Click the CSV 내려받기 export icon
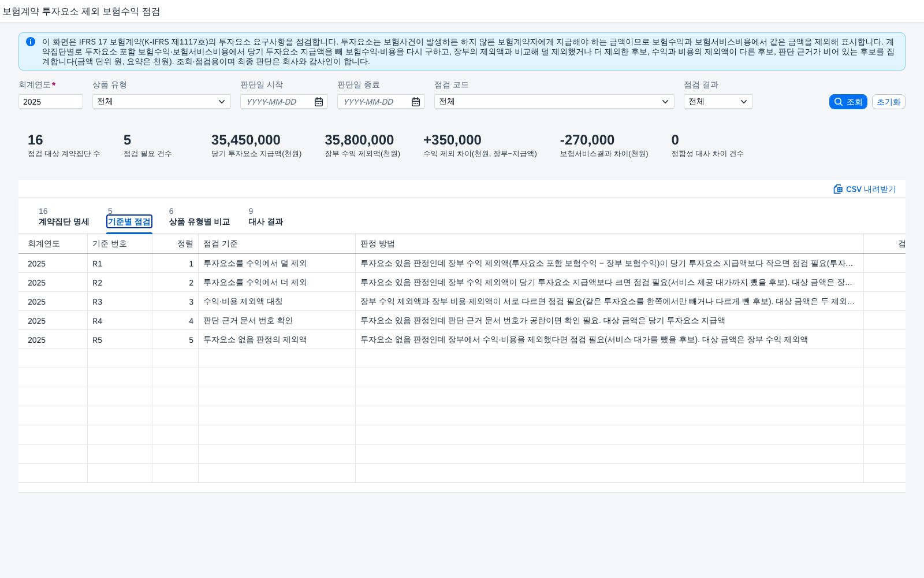924x578 pixels. 838,189
